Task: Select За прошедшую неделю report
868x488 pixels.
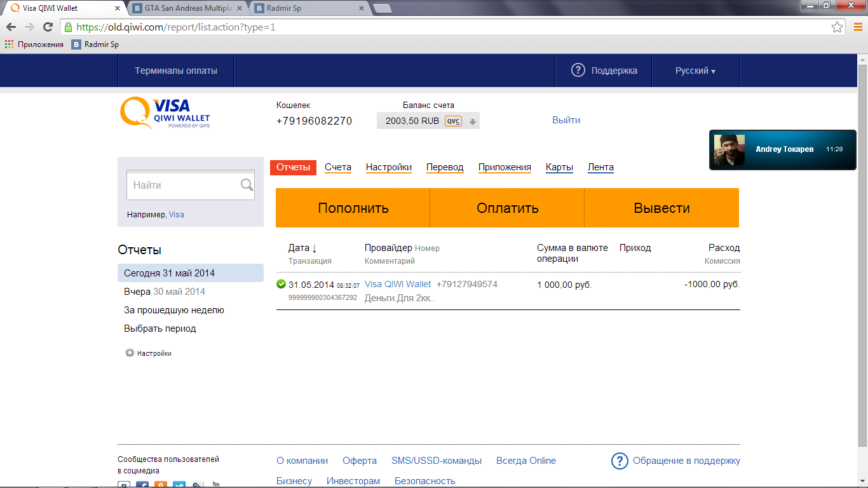Action: (174, 310)
